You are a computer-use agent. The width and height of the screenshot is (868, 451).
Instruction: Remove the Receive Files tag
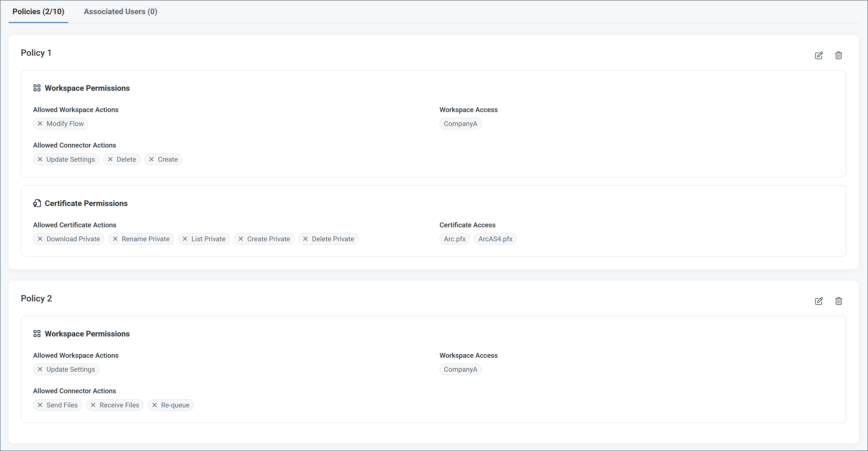point(93,405)
